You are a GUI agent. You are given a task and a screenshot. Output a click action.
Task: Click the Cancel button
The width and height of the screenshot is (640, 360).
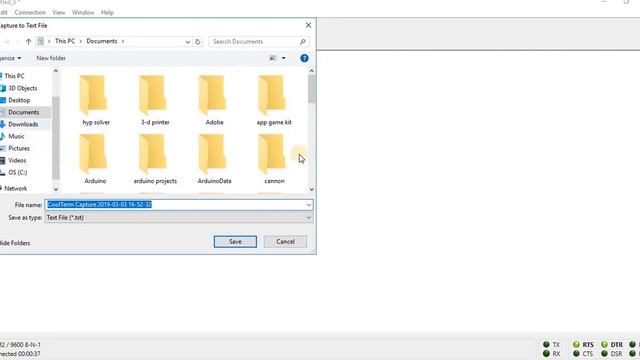(x=285, y=242)
